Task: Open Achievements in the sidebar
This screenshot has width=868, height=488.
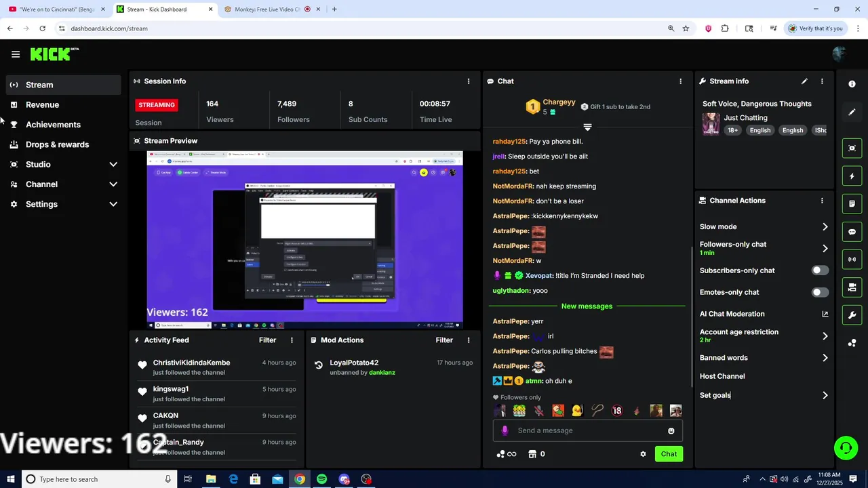Action: click(x=64, y=125)
